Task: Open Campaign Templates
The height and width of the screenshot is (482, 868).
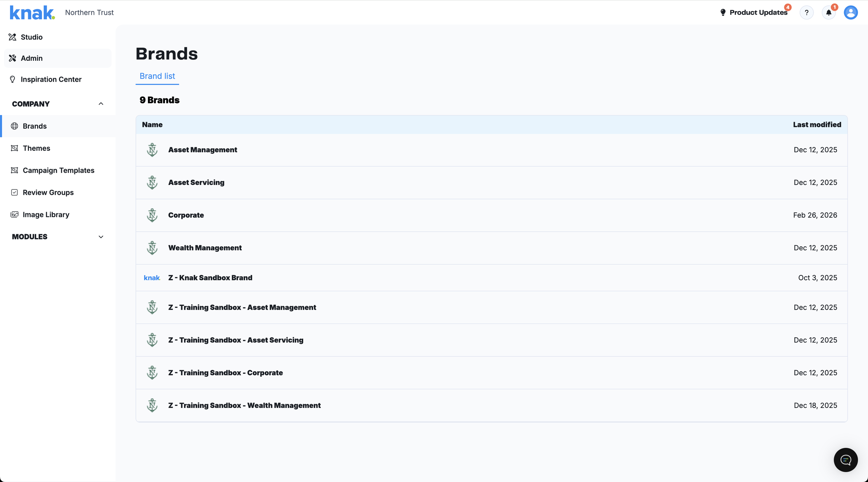Action: pyautogui.click(x=58, y=170)
